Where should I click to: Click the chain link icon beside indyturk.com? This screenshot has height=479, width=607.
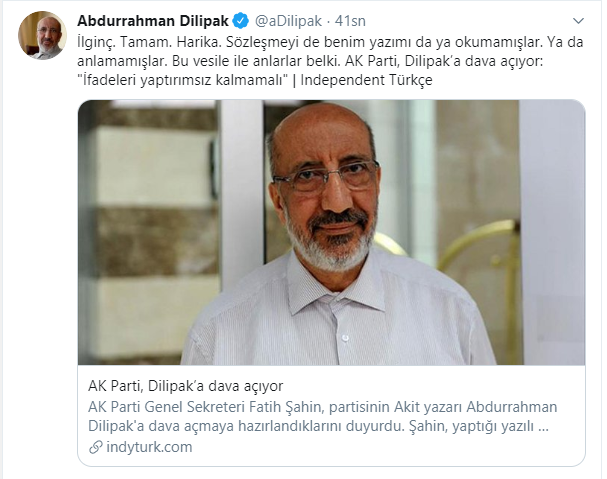coord(95,447)
